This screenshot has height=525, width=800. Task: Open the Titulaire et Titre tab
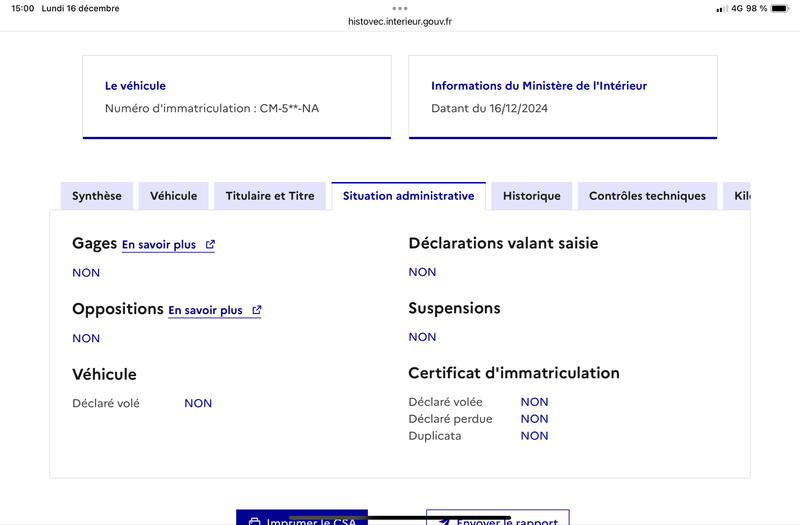(x=270, y=196)
